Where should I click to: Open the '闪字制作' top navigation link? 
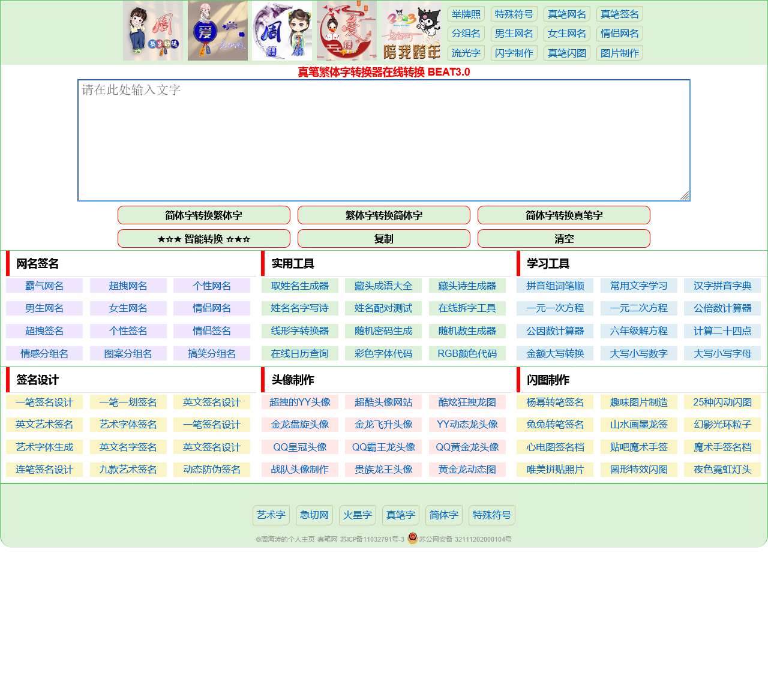pyautogui.click(x=514, y=53)
